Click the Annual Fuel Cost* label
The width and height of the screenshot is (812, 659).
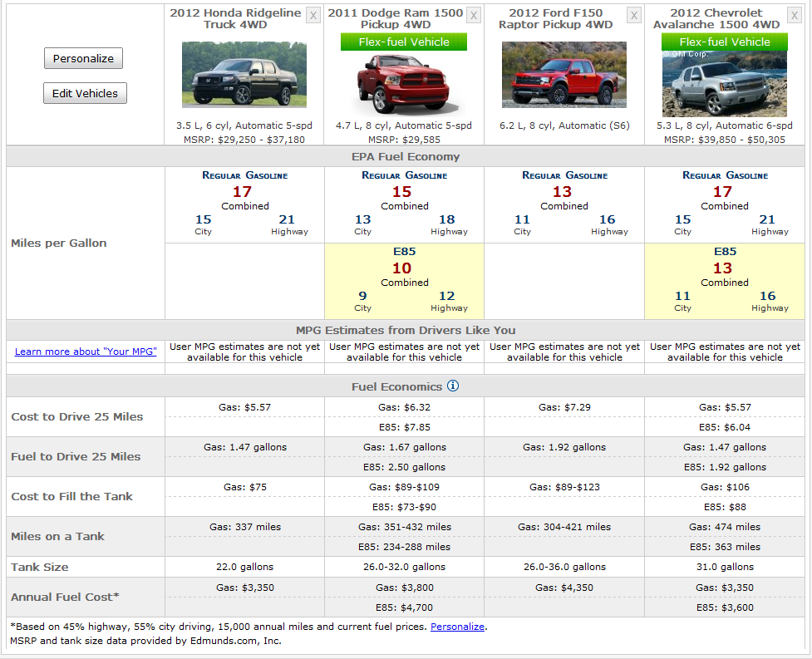65,597
